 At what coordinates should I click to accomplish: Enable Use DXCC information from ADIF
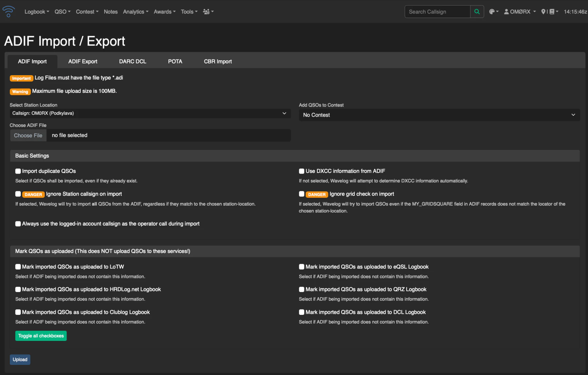(x=302, y=171)
